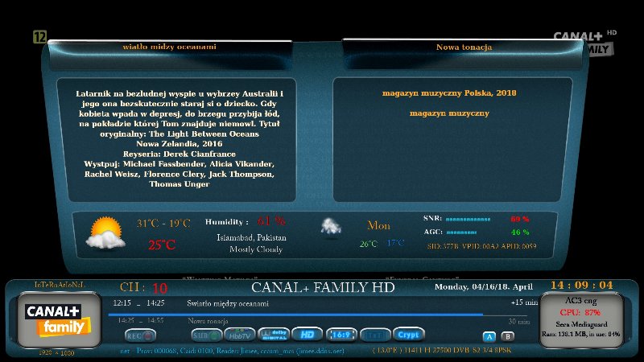
Task: Click the HbbTV indicator icon
Action: pyautogui.click(x=240, y=335)
